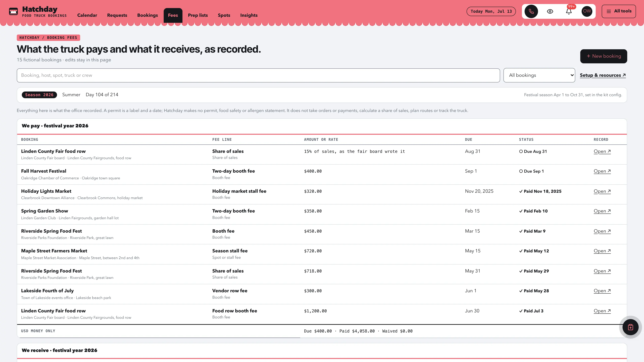Viewport: 644px width, 362px height.
Task: Click 'We receive · festival year 2026' heading
Action: pos(60,350)
